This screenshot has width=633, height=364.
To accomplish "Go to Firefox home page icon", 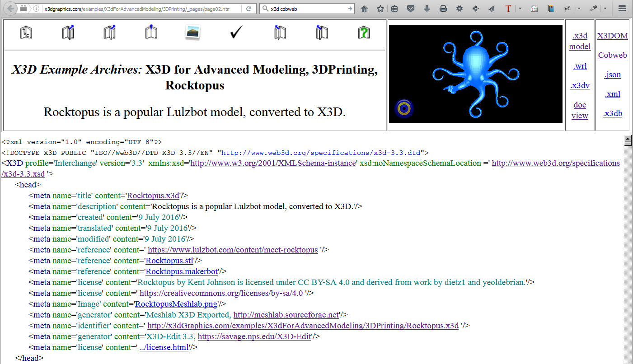I will pos(364,9).
